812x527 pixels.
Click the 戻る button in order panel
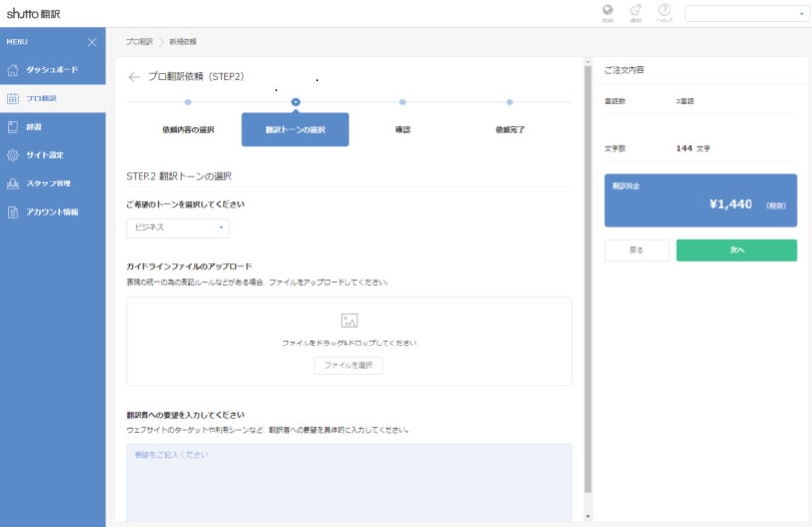point(636,250)
